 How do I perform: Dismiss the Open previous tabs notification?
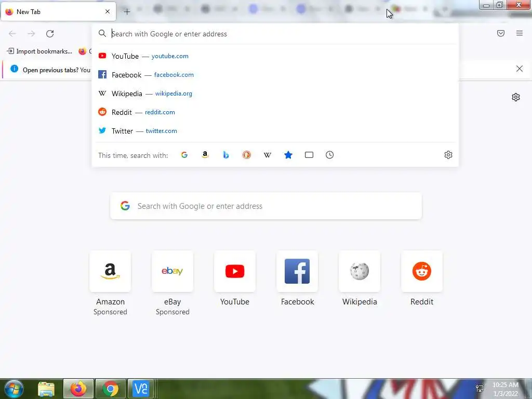[520, 69]
